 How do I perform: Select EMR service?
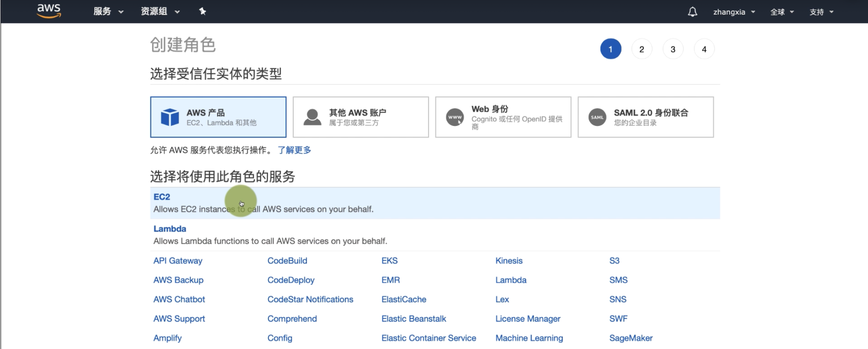point(390,280)
